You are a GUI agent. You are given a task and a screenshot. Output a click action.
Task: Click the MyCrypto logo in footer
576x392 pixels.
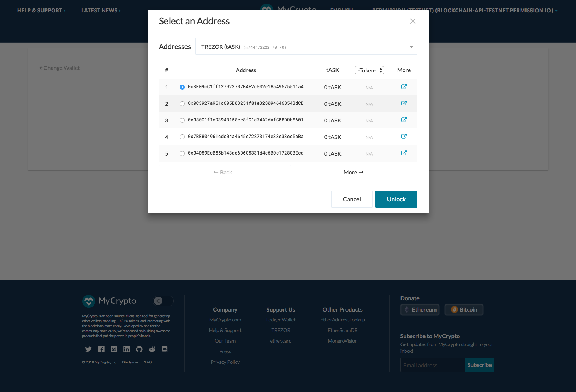[109, 301]
